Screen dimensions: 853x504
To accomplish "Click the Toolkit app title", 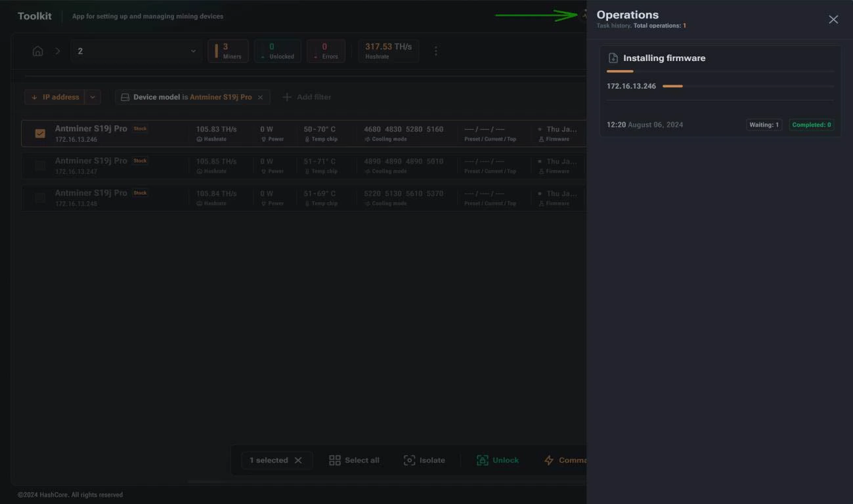I will tap(35, 16).
